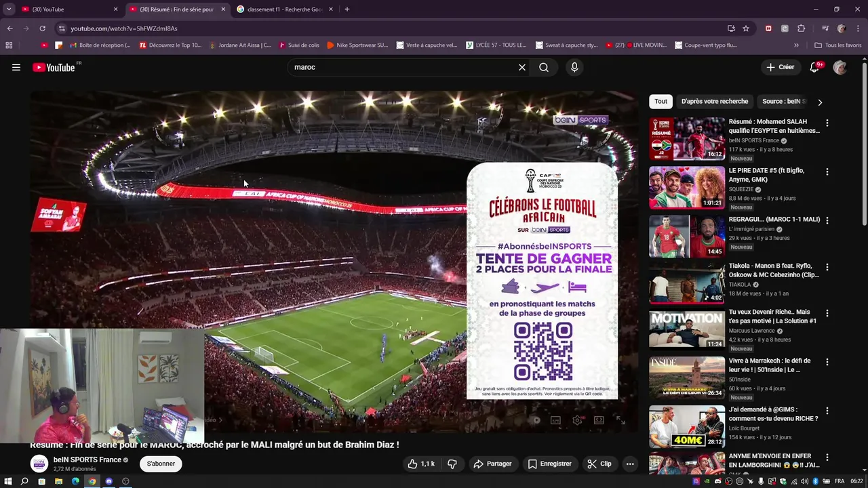Open options for Tiakola Manon B video
868x488 pixels.
[x=827, y=267]
